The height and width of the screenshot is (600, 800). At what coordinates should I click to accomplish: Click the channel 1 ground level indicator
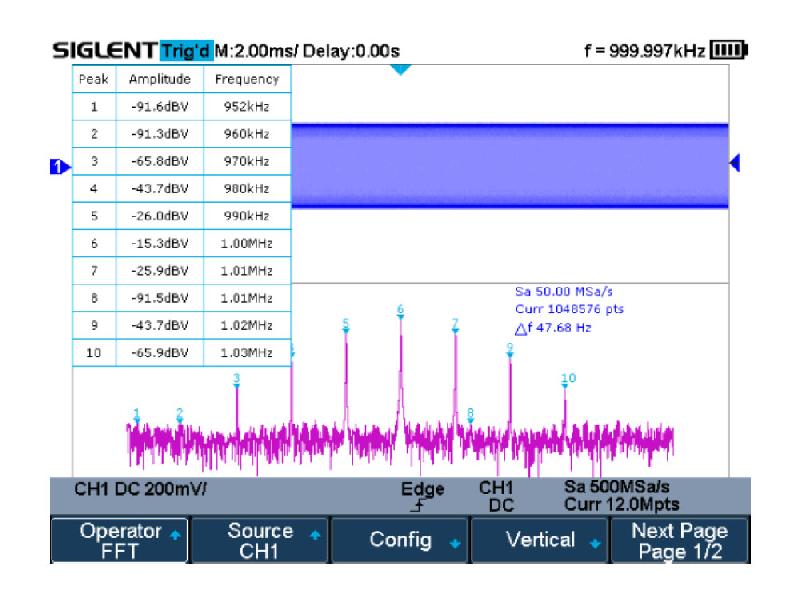58,166
